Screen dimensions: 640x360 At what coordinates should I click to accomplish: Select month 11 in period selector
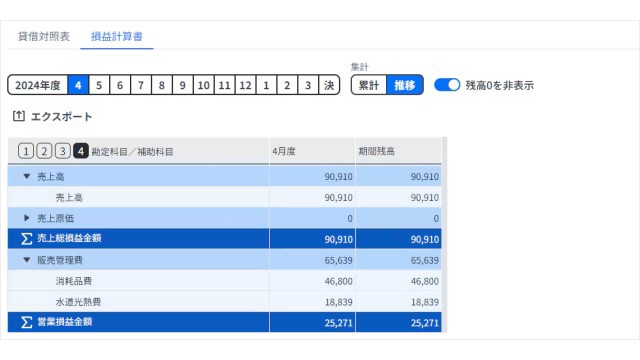pyautogui.click(x=224, y=85)
